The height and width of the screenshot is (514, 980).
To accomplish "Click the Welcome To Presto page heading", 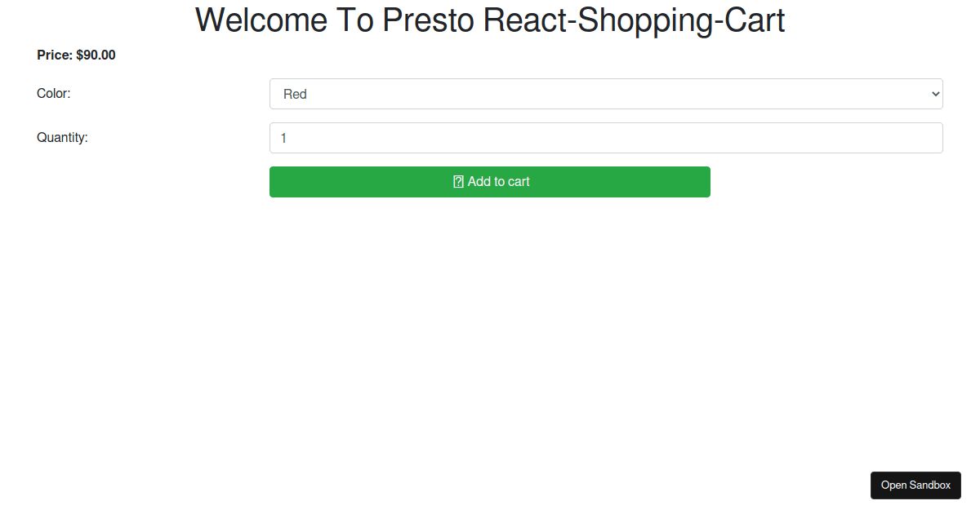I will [x=490, y=20].
